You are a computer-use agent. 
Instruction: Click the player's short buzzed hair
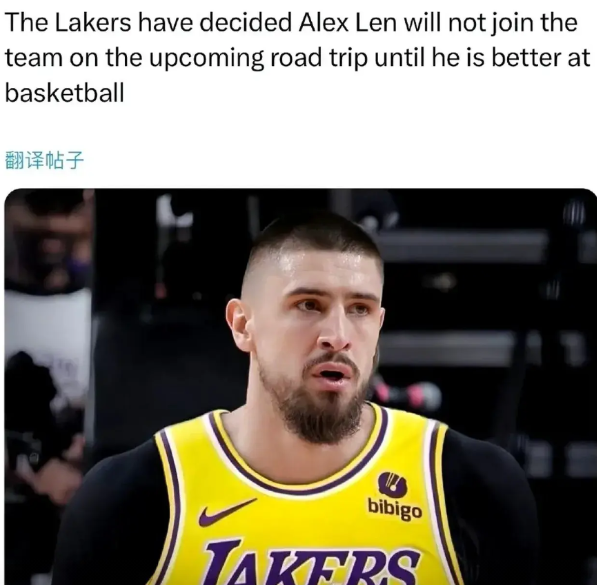point(313,240)
